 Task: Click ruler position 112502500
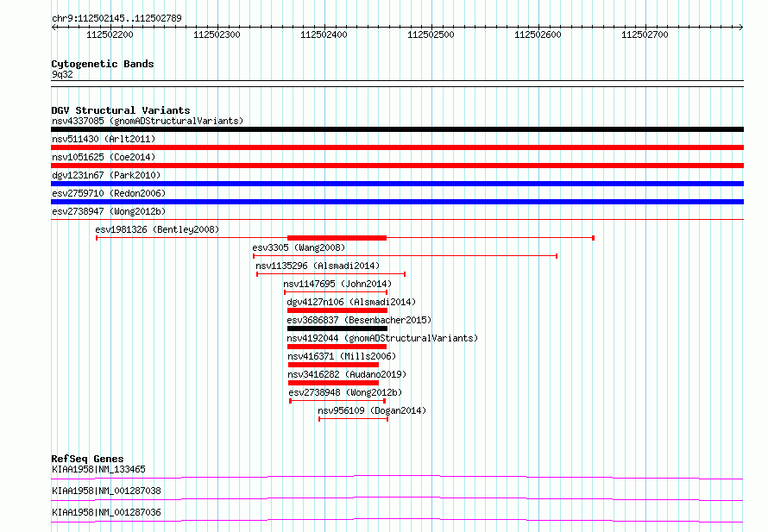(431, 34)
